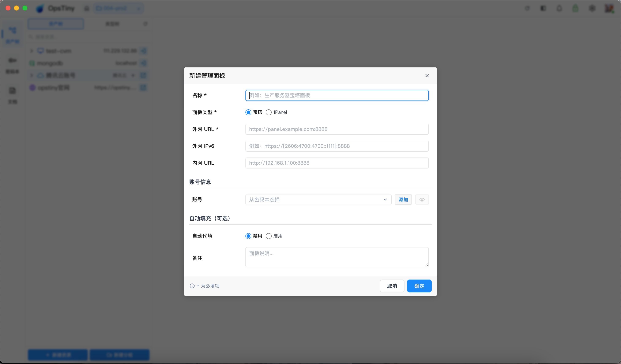The width and height of the screenshot is (621, 364).
Task: Click the 新建管理面板 dialog title
Action: click(x=207, y=76)
